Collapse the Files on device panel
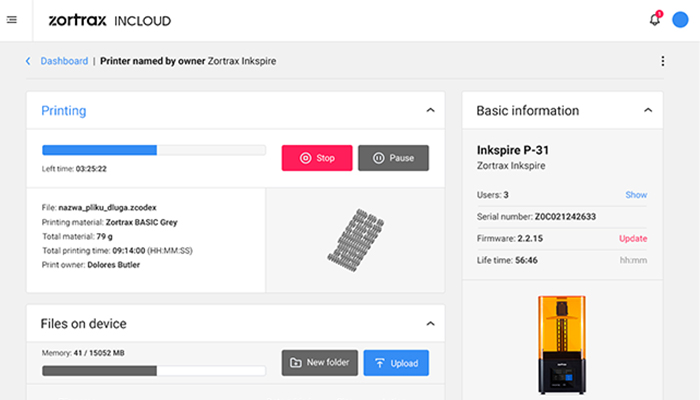 click(x=430, y=324)
